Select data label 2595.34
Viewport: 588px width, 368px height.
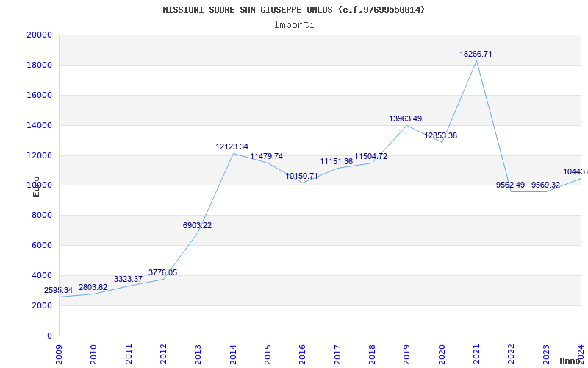click(59, 290)
